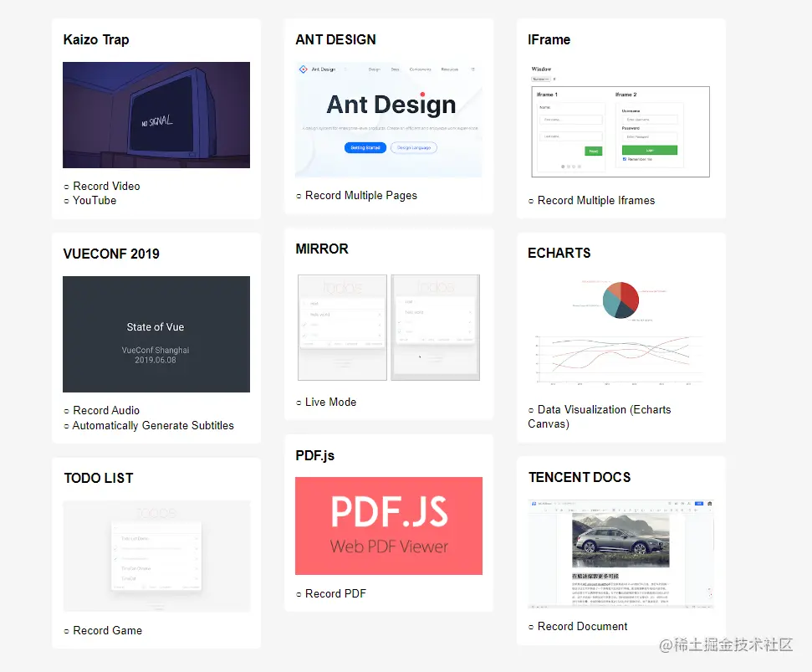Select the Record Document item

coord(582,627)
